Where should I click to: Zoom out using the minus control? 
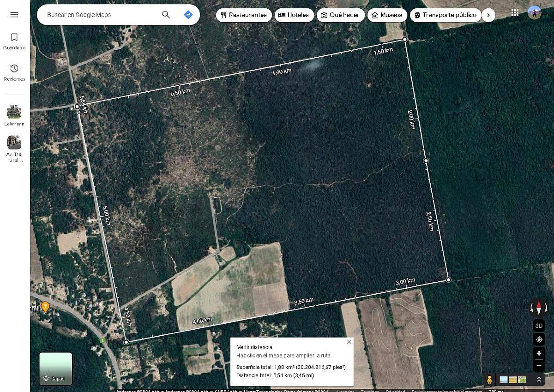click(539, 365)
